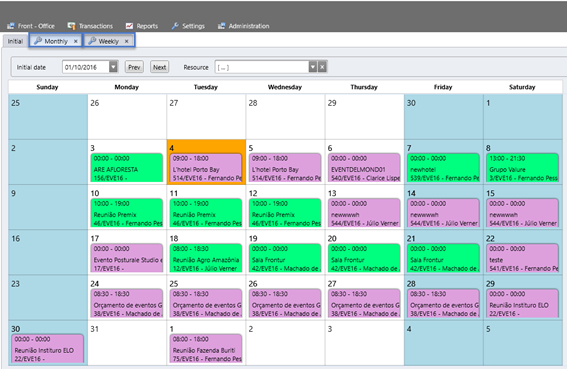
Task: Clear the Resource selection with X
Action: tap(322, 67)
